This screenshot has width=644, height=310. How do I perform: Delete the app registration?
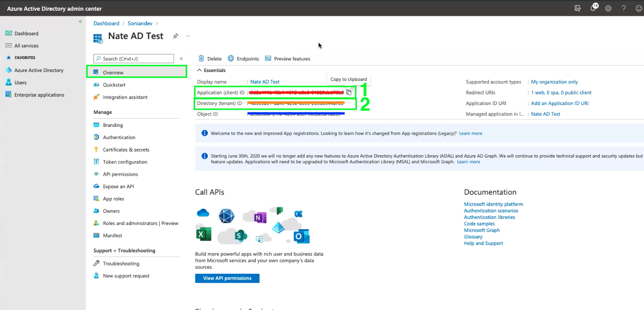[x=210, y=59]
